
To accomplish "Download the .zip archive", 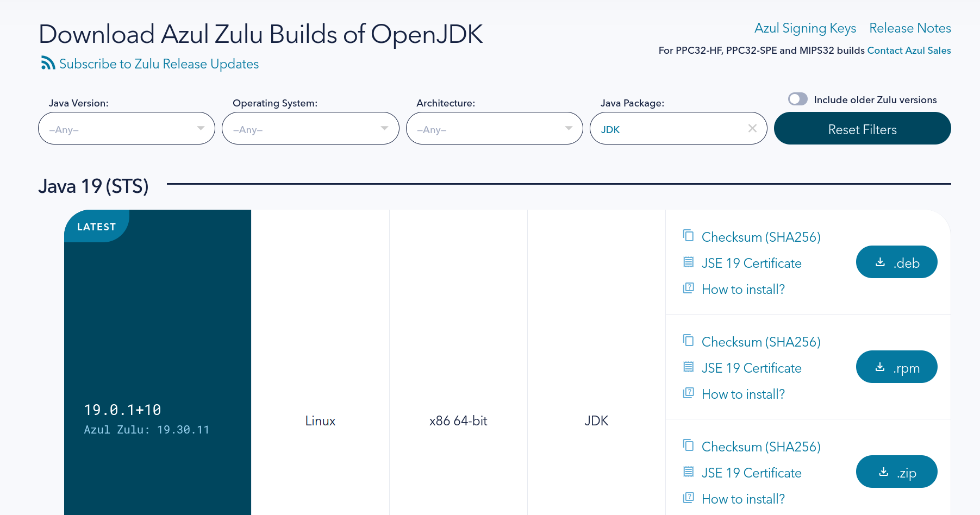I will (896, 472).
